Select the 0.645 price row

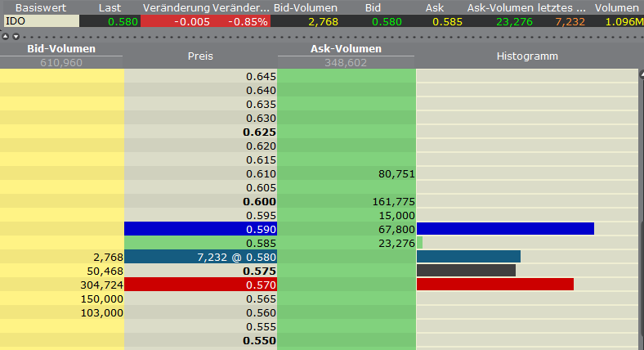pos(201,76)
